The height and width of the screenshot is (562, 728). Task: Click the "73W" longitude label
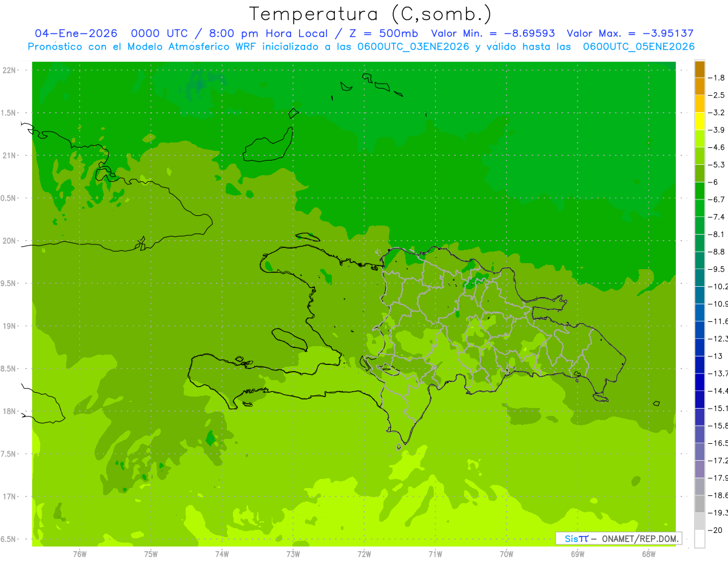(293, 554)
